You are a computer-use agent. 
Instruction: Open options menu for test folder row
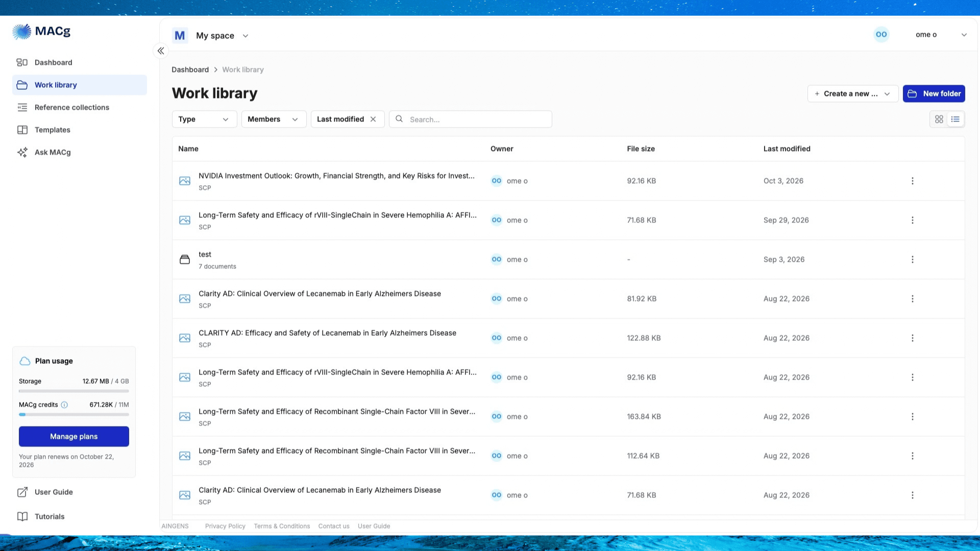912,259
